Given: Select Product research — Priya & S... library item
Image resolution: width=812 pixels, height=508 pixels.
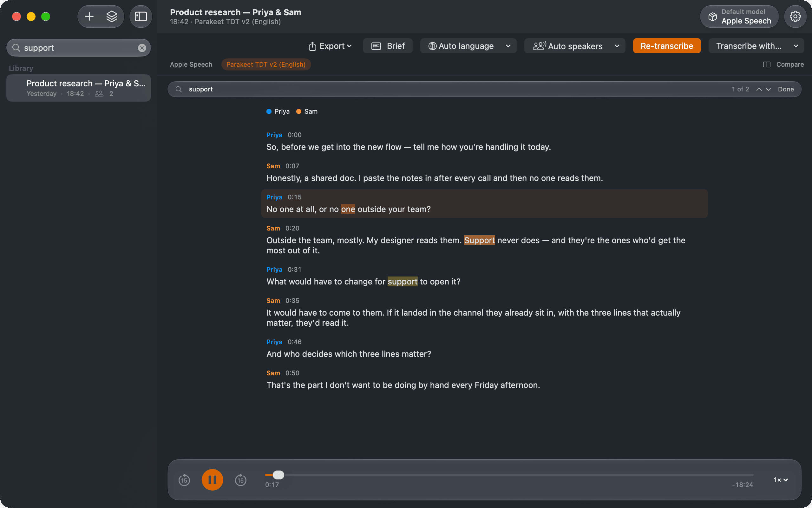Looking at the screenshot, I should [79, 88].
